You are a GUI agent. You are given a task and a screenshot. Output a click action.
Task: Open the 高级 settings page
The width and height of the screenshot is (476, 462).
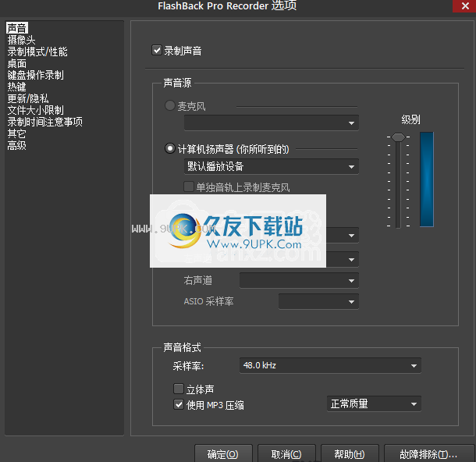click(x=16, y=145)
